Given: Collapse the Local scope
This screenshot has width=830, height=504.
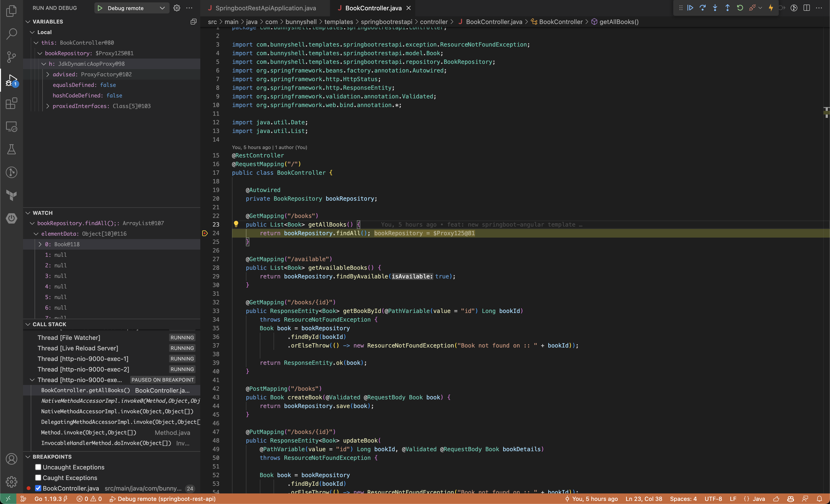Looking at the screenshot, I should (32, 32).
